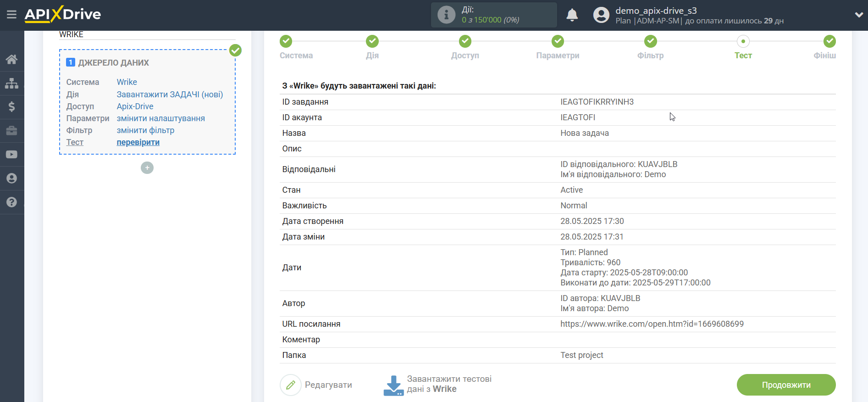
Task: Click the actions info icon
Action: (x=446, y=15)
